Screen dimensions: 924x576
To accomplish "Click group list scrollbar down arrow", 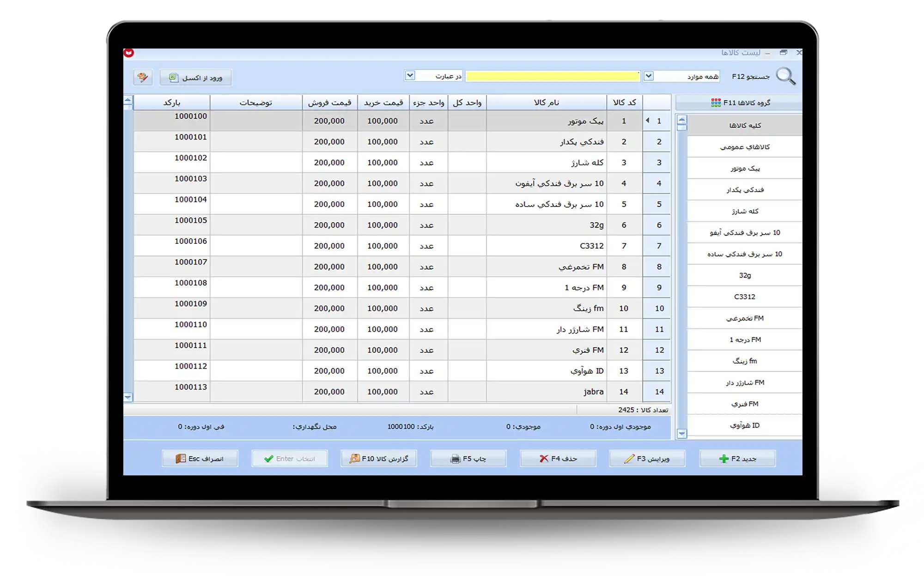I will [x=681, y=434].
